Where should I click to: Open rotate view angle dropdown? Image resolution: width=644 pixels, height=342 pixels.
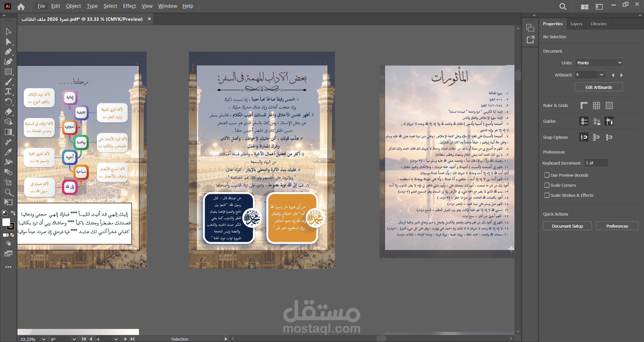tap(74, 339)
